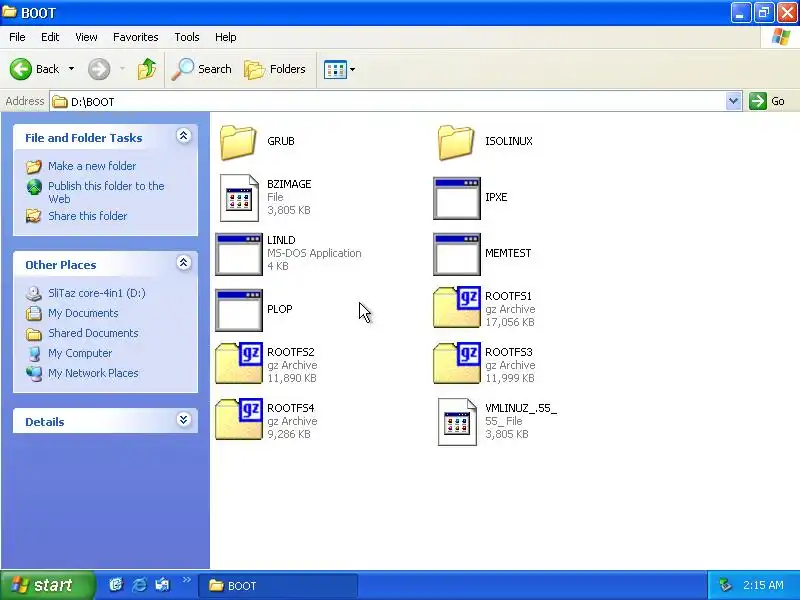Click the BZIMAGE file name label

tap(289, 184)
